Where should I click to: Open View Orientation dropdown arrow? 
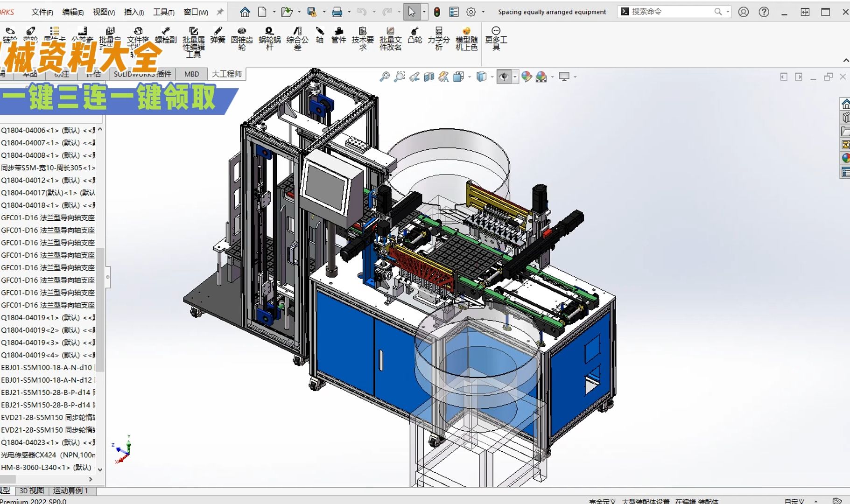470,77
